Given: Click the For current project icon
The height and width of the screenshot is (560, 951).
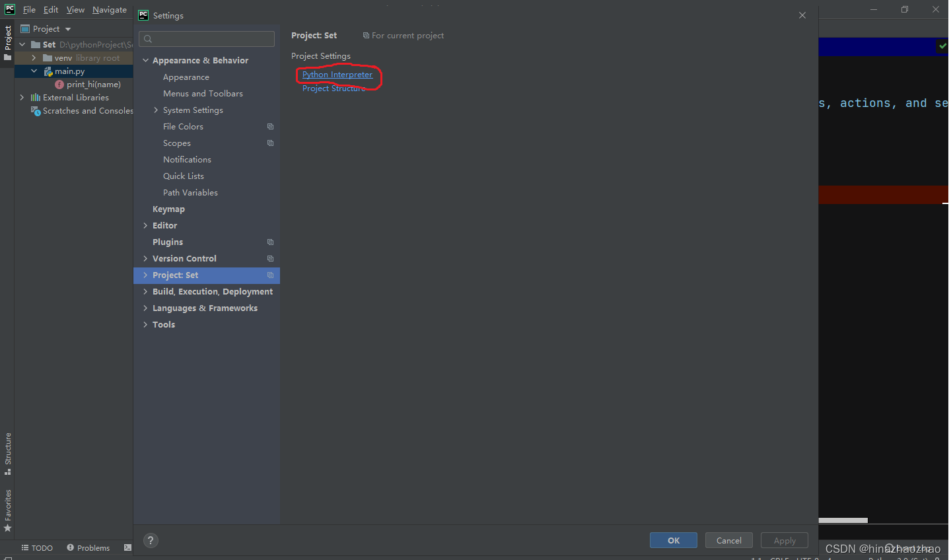Looking at the screenshot, I should (x=366, y=36).
